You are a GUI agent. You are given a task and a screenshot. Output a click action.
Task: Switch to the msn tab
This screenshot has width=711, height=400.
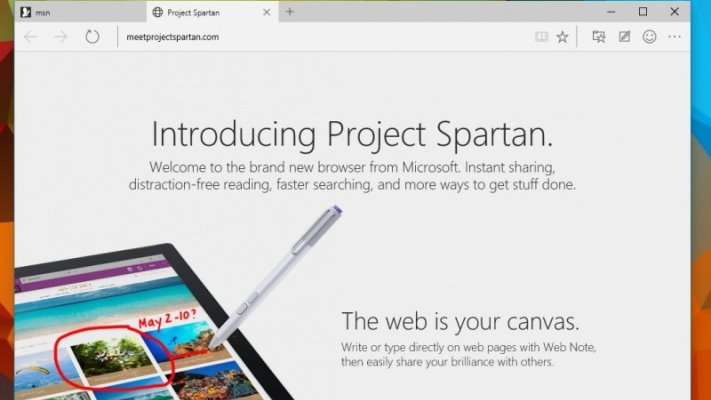pyautogui.click(x=81, y=12)
